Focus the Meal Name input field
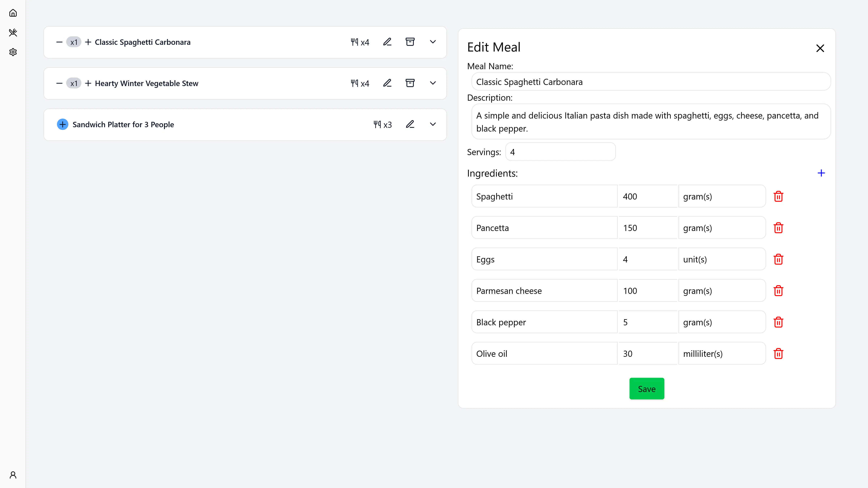The height and width of the screenshot is (488, 868). pos(651,82)
